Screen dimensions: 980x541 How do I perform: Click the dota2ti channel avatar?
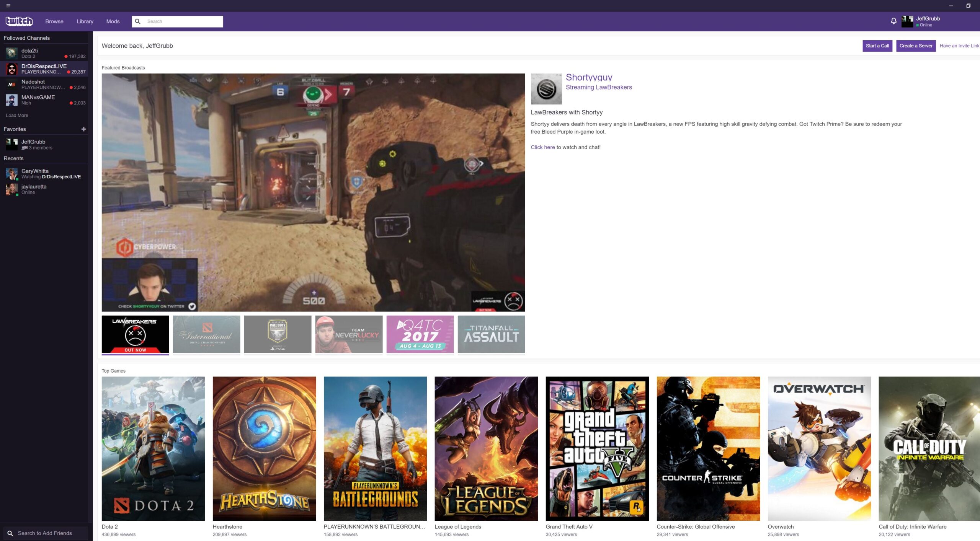11,53
